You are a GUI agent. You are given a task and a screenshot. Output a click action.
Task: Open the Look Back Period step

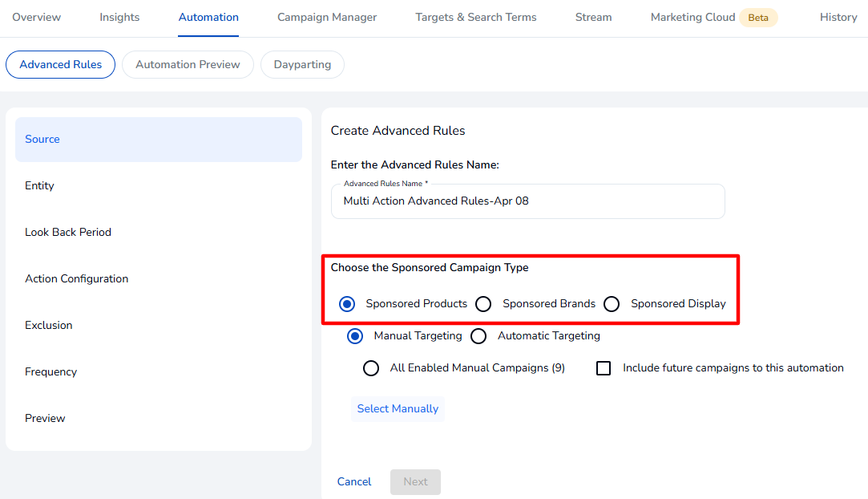pyautogui.click(x=68, y=233)
